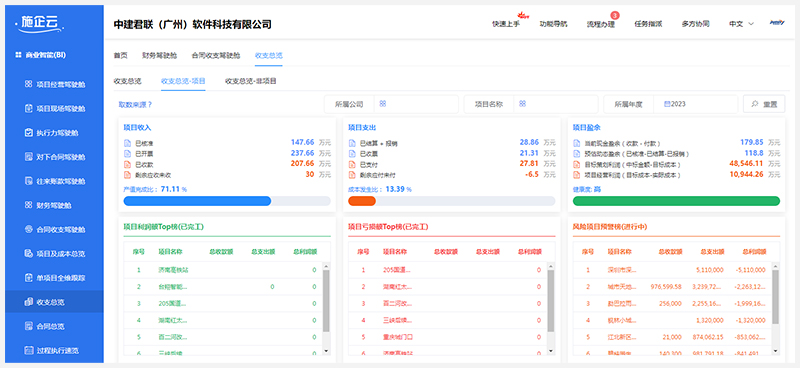Select the 收支总览 top tab
The height and width of the screenshot is (368, 800).
point(269,56)
